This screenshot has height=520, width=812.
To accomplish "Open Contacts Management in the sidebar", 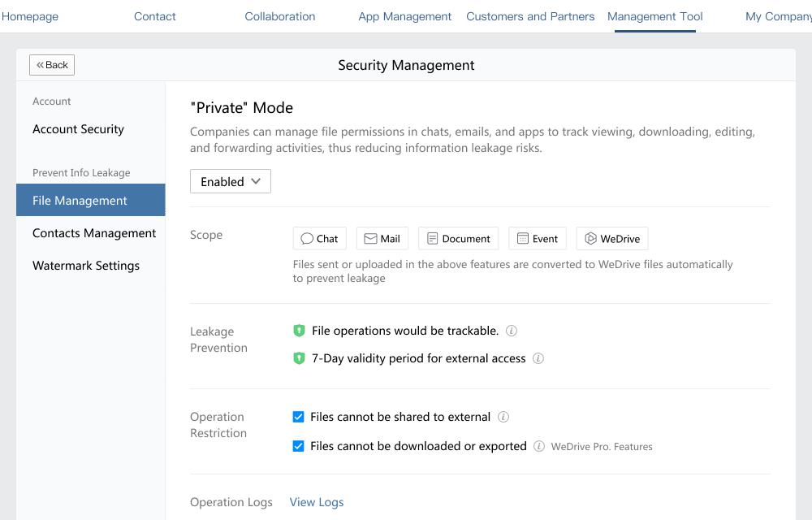I will pyautogui.click(x=94, y=233).
